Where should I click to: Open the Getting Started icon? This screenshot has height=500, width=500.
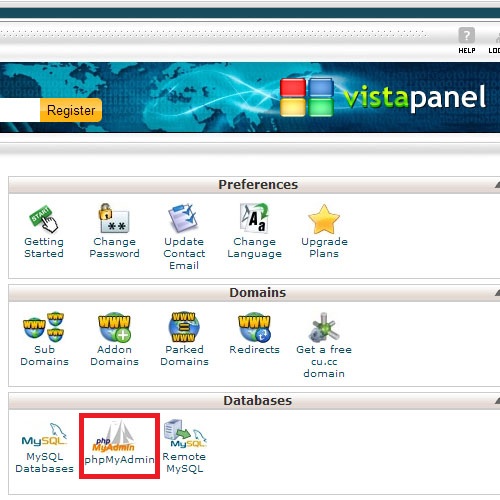[x=44, y=219]
